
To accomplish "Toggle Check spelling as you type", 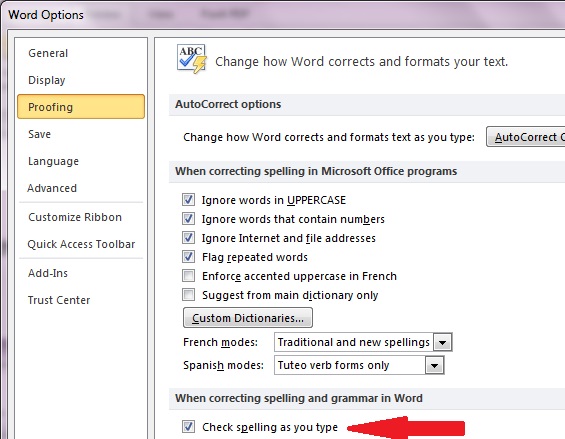I will tap(188, 427).
